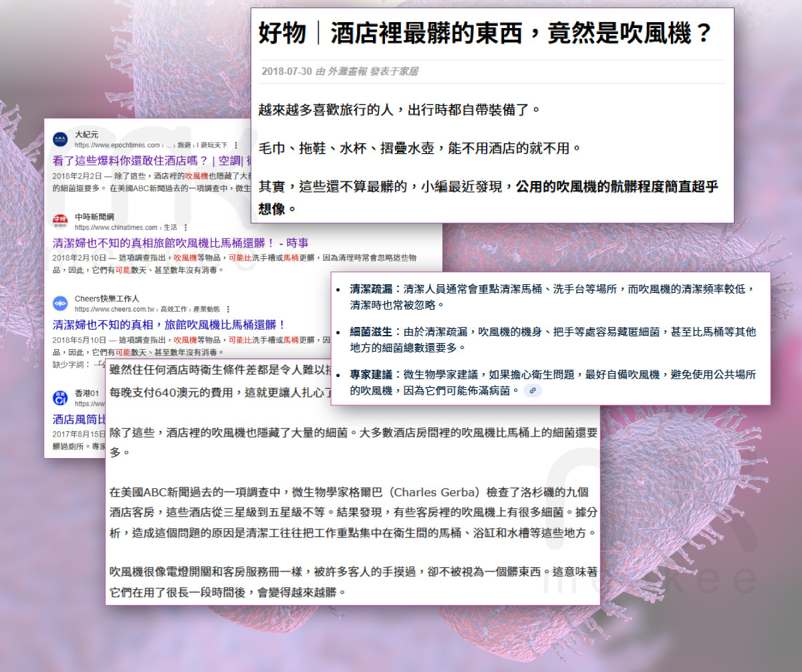Open result 看了這些爆料你還敢住酒店嗎
Screen dimensions: 802x672
152,160
